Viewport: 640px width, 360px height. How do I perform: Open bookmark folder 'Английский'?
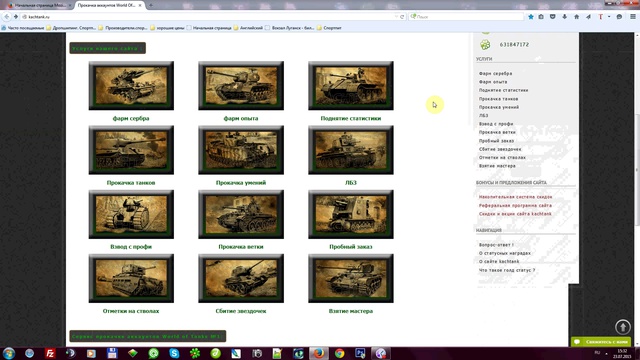248,28
